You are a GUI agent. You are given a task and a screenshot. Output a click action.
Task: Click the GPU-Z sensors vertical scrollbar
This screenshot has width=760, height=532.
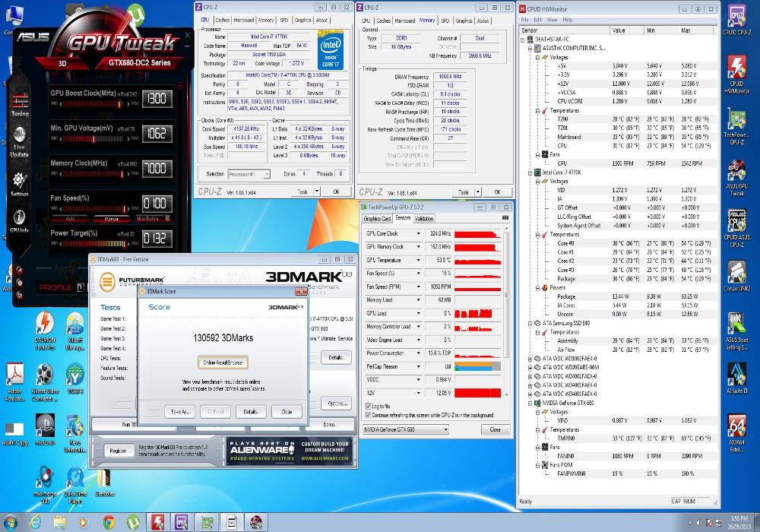pos(506,312)
